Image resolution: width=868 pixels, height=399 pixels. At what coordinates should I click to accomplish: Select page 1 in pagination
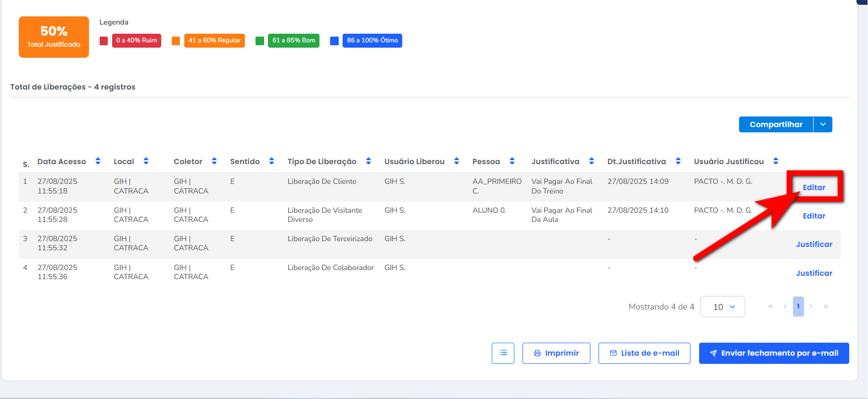click(x=798, y=307)
